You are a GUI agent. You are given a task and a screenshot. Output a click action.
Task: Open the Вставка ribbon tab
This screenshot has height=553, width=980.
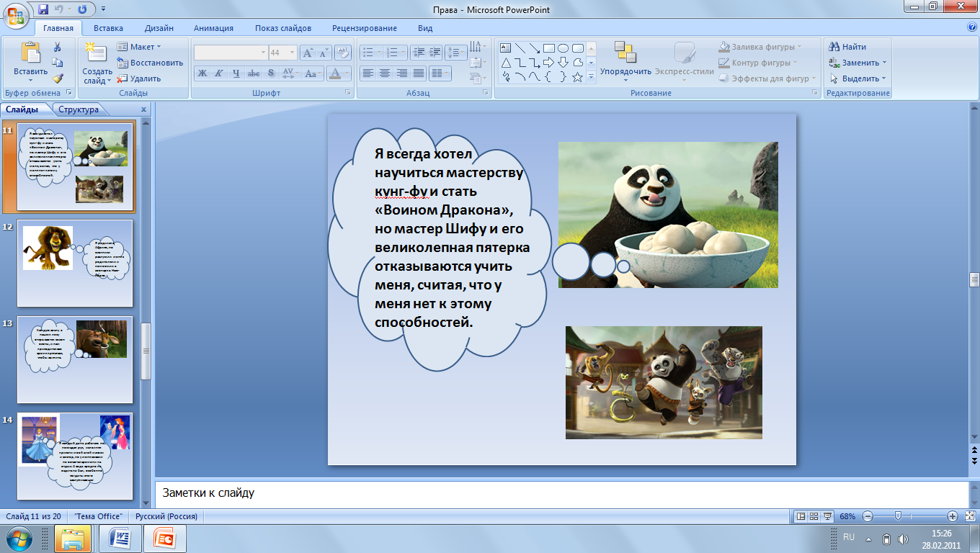coord(108,28)
